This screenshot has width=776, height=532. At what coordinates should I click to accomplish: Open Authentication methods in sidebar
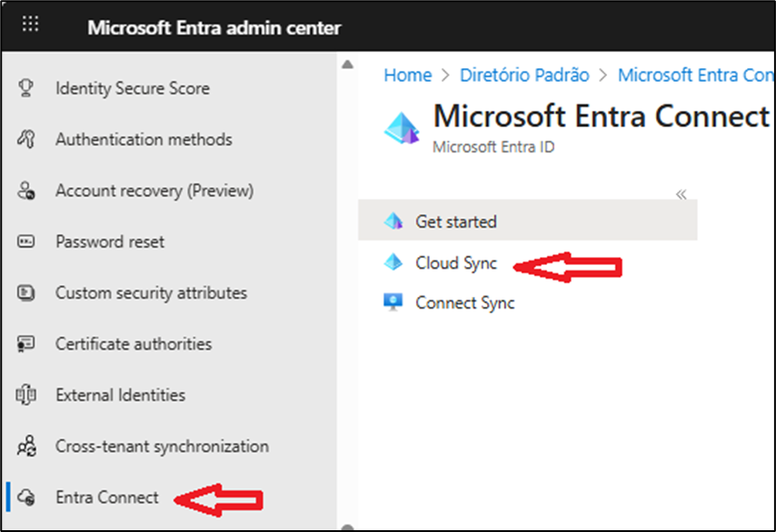point(144,140)
